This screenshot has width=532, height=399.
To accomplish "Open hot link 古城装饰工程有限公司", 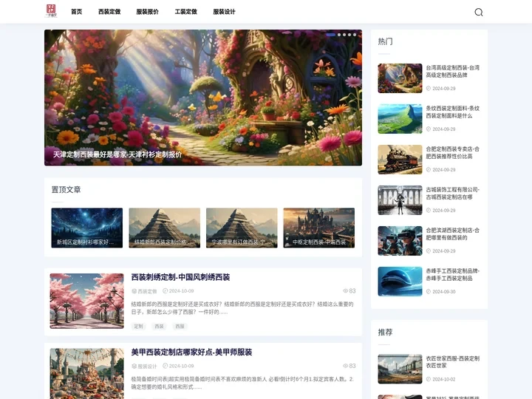I will (453, 194).
